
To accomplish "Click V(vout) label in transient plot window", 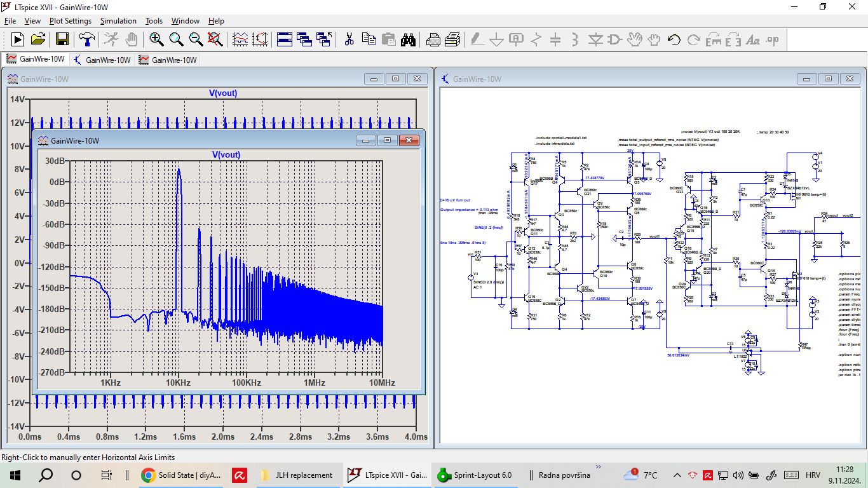I will click(223, 93).
